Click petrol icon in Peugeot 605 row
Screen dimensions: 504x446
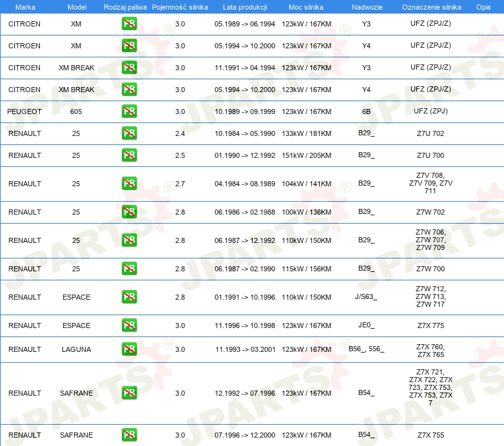pyautogui.click(x=129, y=111)
